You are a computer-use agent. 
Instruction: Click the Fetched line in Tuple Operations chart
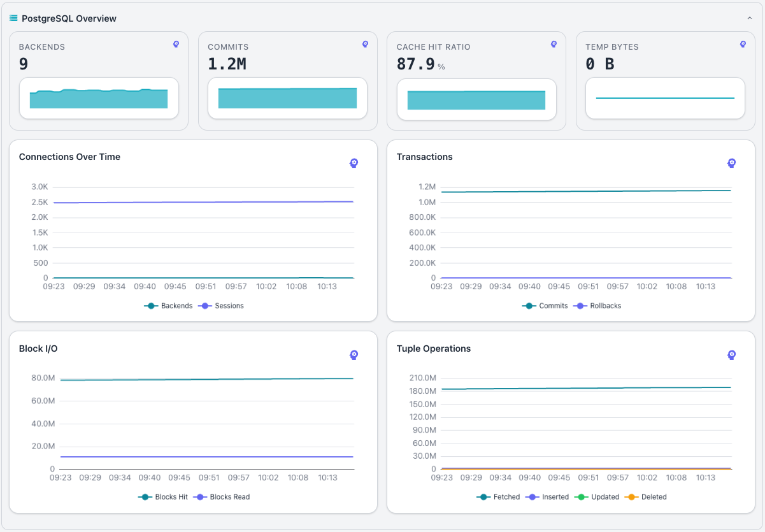pyautogui.click(x=586, y=388)
